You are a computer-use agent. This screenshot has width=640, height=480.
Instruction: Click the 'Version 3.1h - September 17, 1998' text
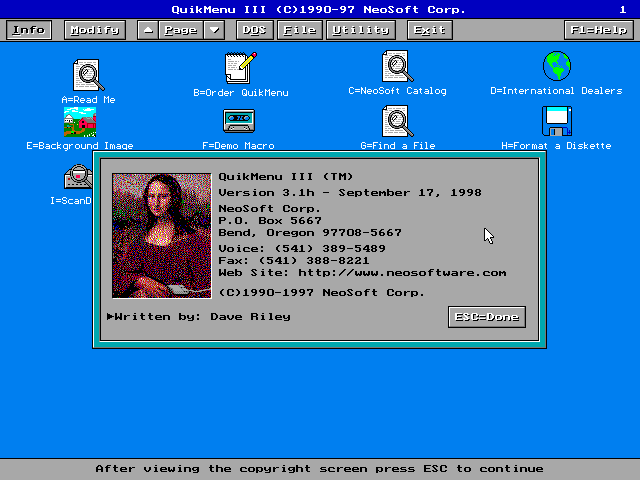350,193
